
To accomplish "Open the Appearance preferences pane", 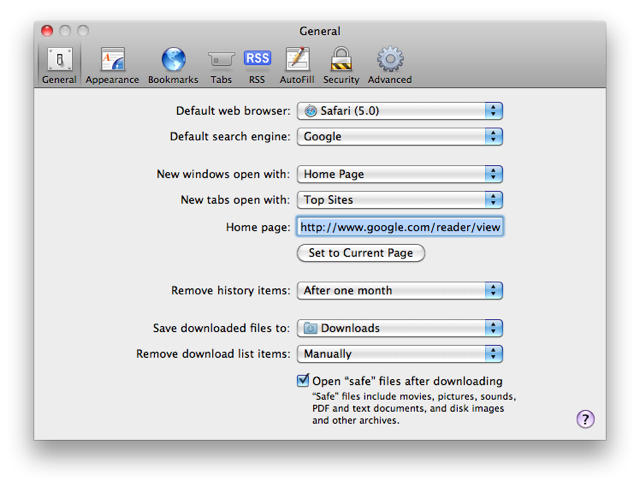I will 112,64.
